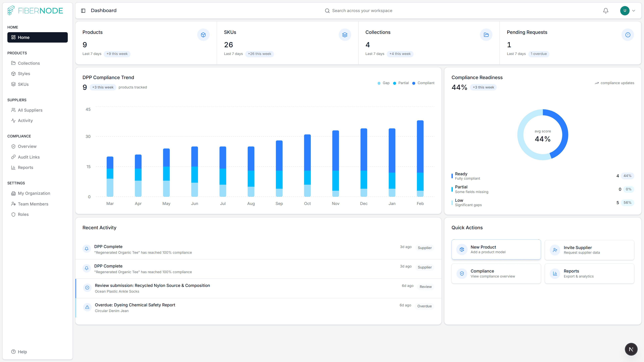
Task: Toggle the Partial legend on the compliance chart
Action: (x=401, y=83)
